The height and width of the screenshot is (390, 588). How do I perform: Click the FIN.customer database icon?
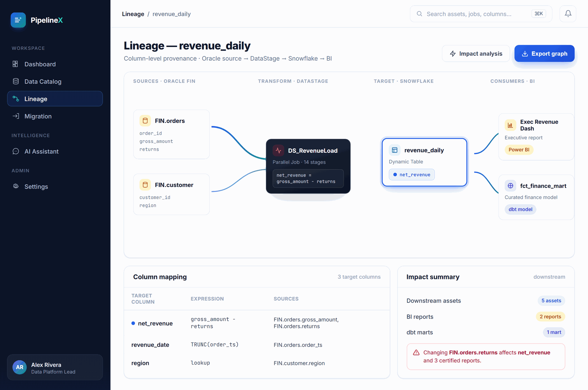[x=145, y=185]
